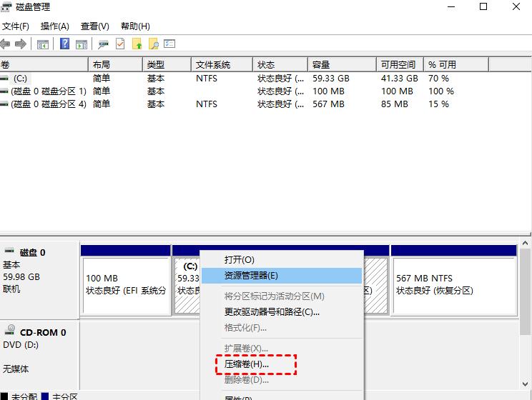Viewport: 532px width, 400px height.
Task: Click scroll down arrow of disk pane
Action: point(526,384)
